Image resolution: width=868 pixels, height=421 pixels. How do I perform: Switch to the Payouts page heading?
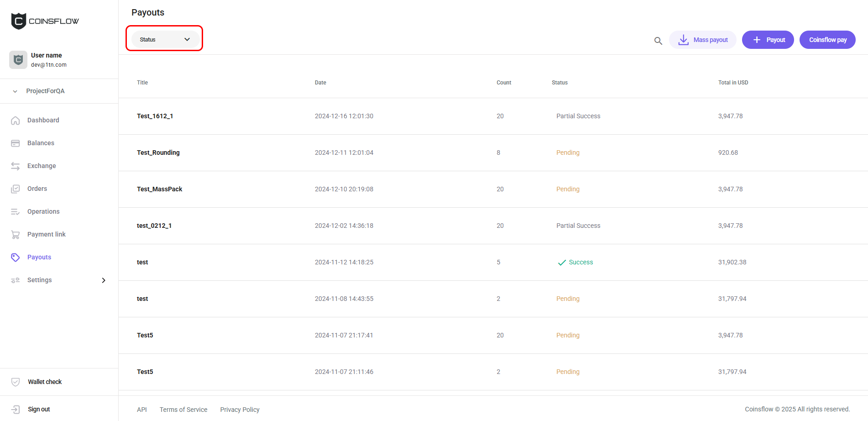[147, 12]
